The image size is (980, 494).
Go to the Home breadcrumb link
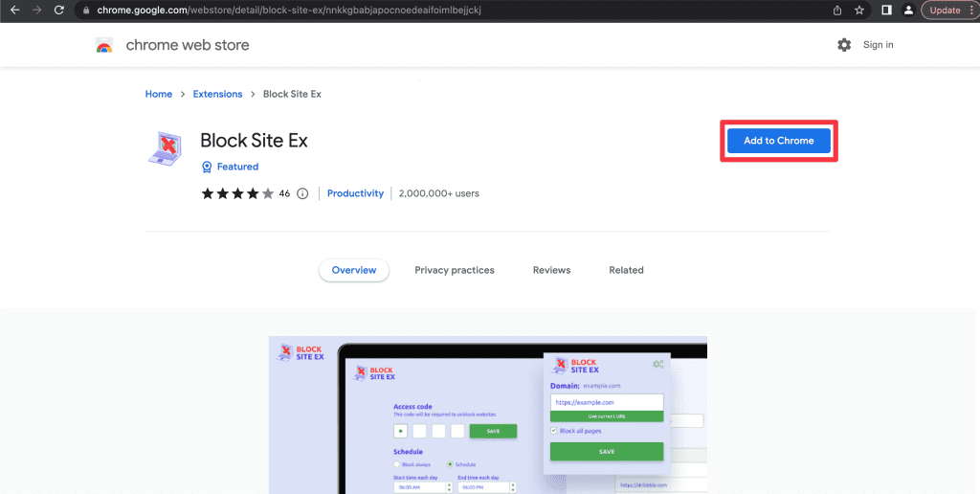click(x=159, y=94)
